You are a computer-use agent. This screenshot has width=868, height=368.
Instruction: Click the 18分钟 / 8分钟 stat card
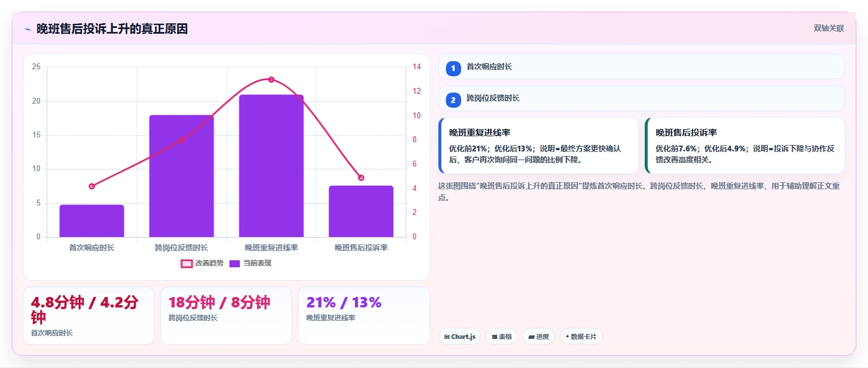pyautogui.click(x=226, y=316)
